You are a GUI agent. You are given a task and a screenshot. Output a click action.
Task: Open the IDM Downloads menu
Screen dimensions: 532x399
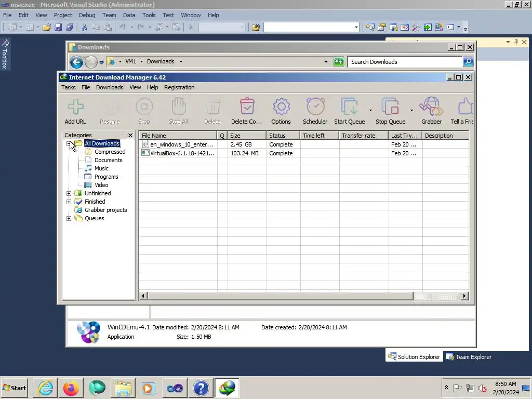click(x=110, y=87)
